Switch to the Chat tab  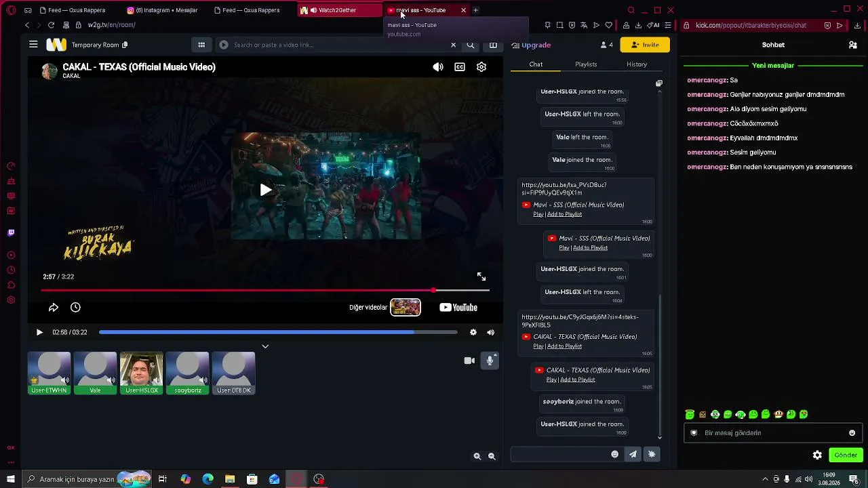536,64
